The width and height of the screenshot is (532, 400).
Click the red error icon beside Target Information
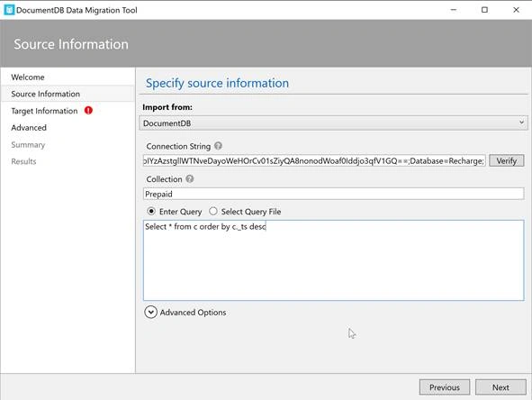[x=88, y=110]
